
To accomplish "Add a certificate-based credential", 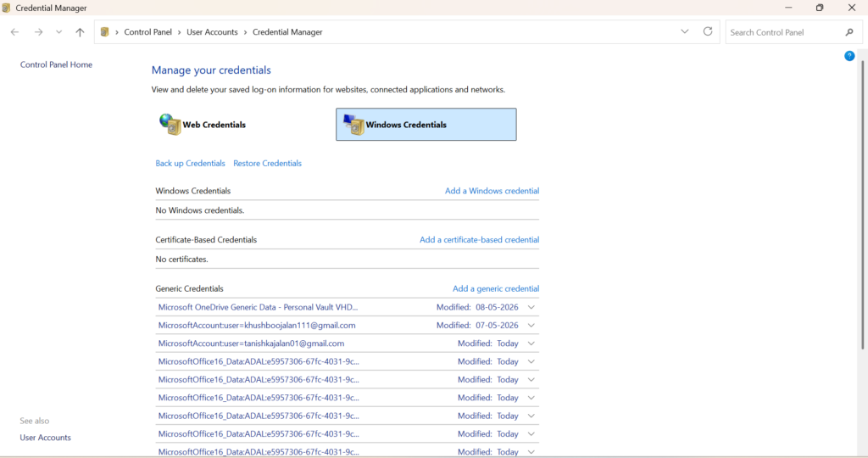I will (480, 240).
